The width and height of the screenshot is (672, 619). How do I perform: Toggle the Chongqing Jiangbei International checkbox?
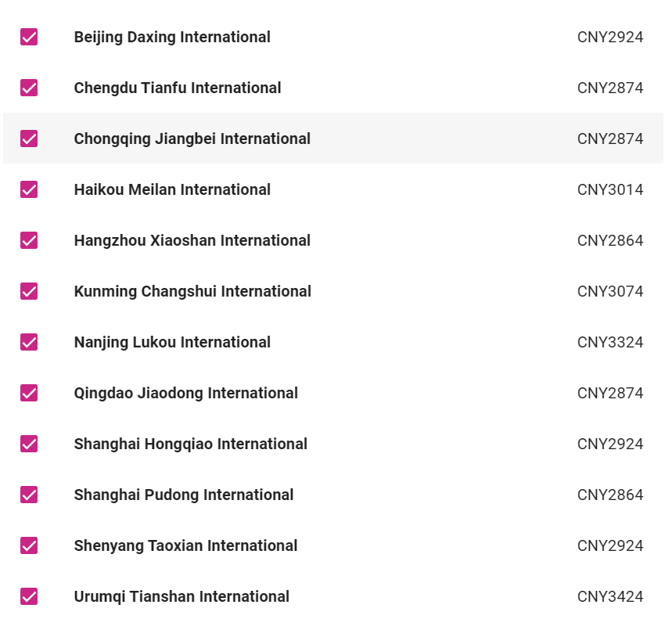coord(29,139)
